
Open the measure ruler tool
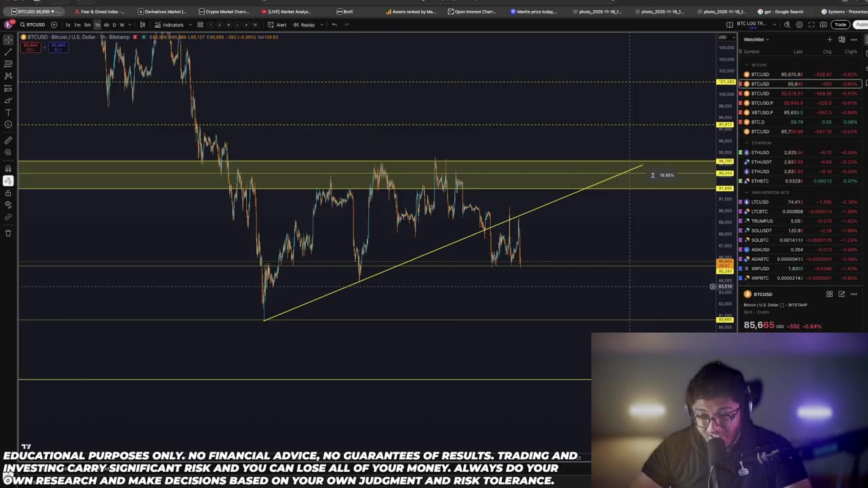pos(8,140)
